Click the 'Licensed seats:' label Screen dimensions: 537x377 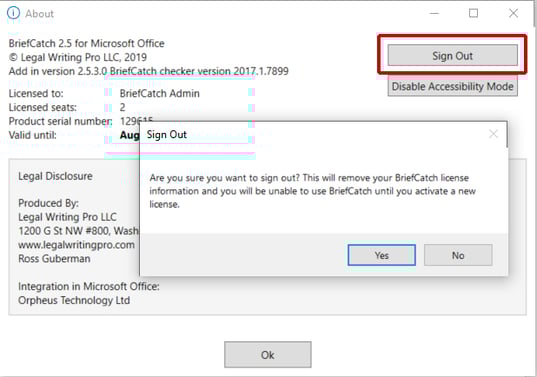pyautogui.click(x=43, y=108)
